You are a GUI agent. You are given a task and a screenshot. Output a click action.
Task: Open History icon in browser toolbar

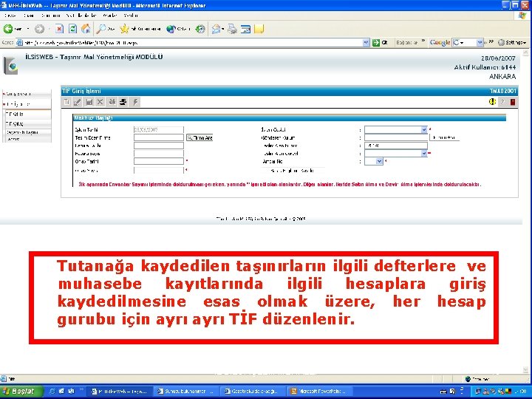point(200,29)
